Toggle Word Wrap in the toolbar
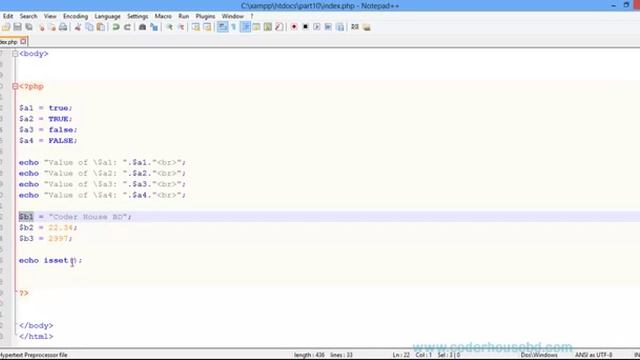Screen dimensions: 640x360 coord(222,27)
